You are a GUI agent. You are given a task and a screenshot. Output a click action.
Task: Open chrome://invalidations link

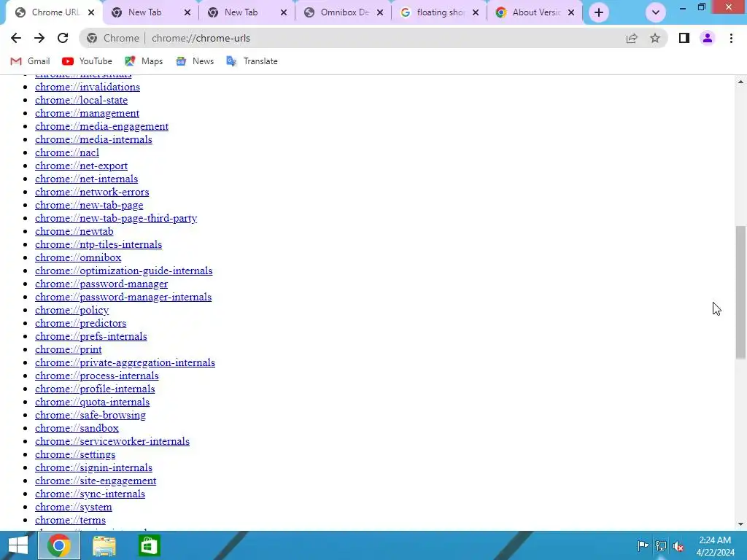(88, 87)
